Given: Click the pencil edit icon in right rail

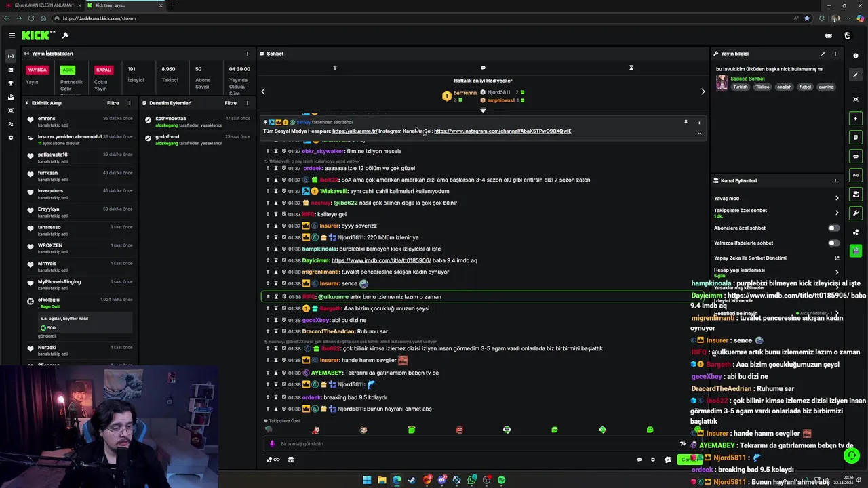Looking at the screenshot, I should [x=856, y=75].
